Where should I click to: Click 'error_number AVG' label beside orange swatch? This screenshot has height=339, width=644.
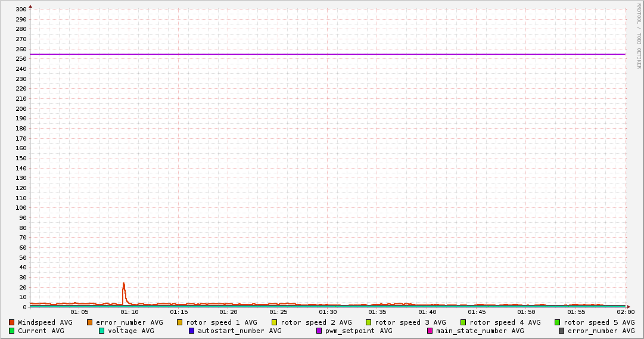click(x=129, y=322)
